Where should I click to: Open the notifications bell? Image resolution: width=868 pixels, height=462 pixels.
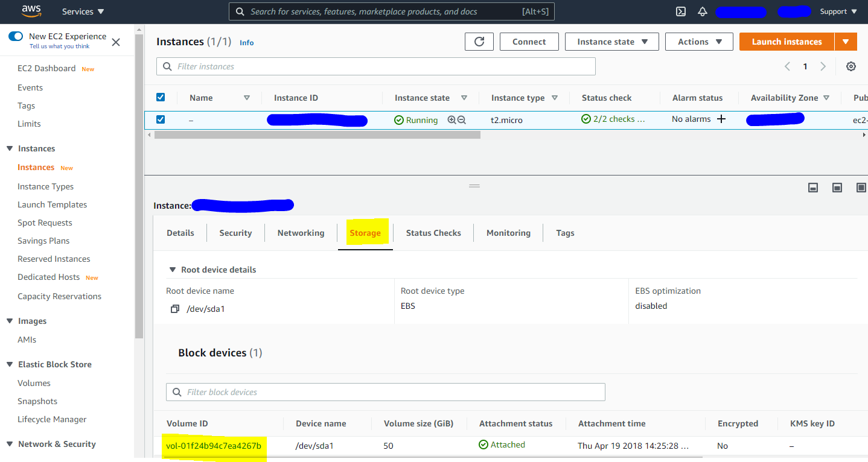click(702, 11)
